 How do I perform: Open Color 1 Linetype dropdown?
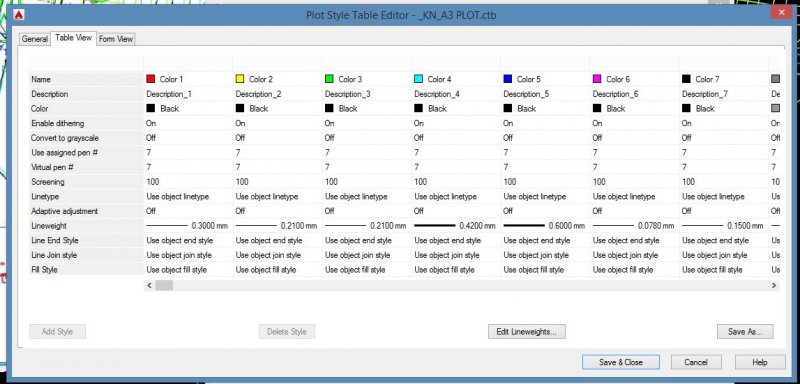[188, 197]
